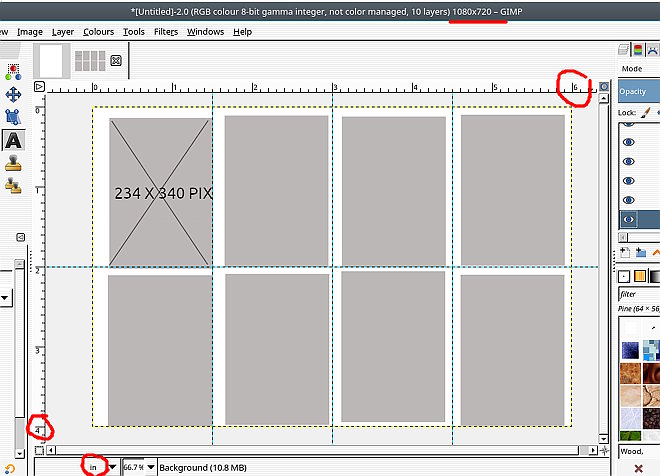Open the Channels dialog tab
The width and height of the screenshot is (660, 476).
(638, 50)
